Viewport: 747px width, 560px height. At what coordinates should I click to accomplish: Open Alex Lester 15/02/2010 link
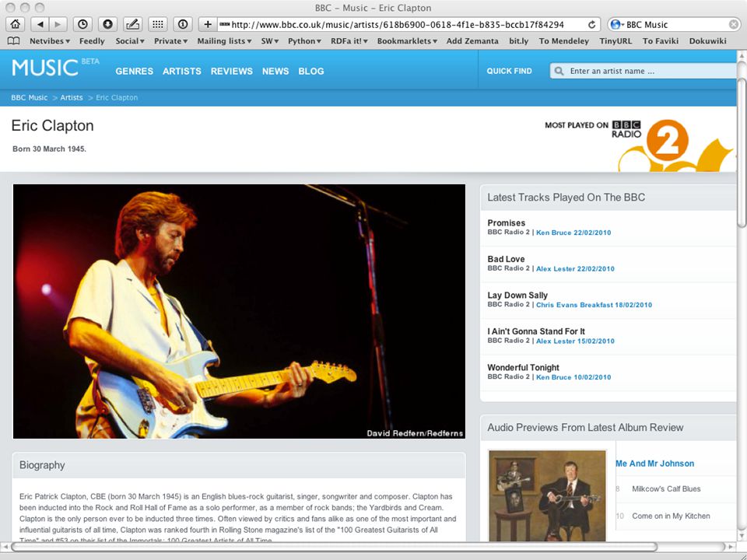pos(576,341)
